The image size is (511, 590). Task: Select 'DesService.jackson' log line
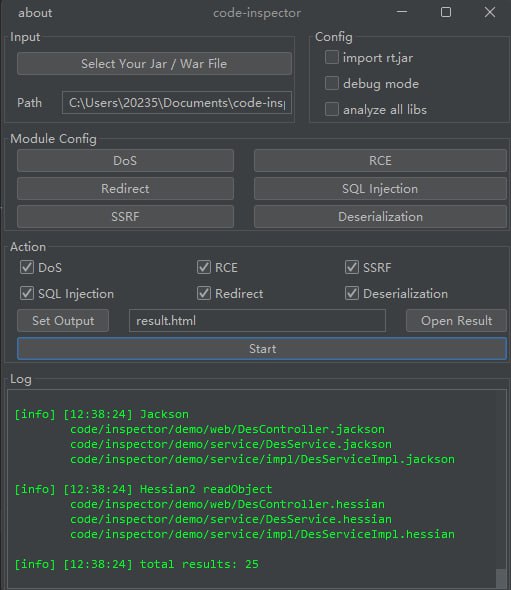tap(231, 444)
